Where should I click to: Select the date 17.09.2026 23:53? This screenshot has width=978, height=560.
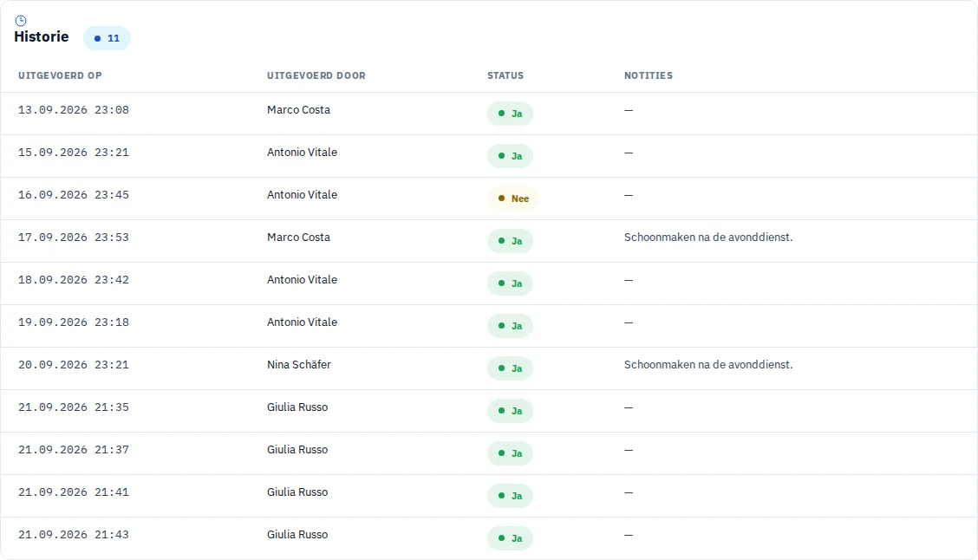coord(74,238)
